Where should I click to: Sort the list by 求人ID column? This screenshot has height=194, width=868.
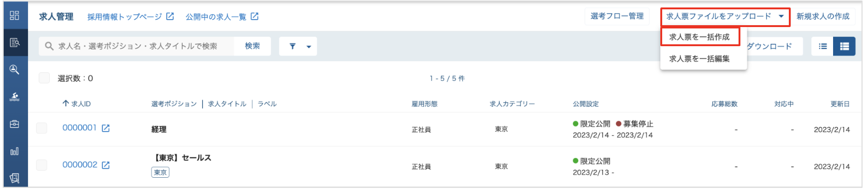[x=77, y=104]
